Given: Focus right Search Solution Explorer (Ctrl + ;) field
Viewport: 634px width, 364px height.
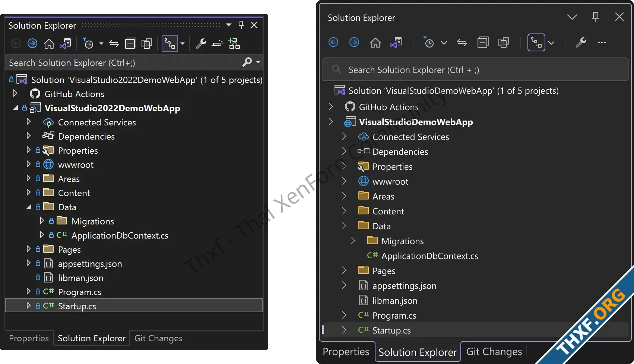Looking at the screenshot, I should 475,70.
